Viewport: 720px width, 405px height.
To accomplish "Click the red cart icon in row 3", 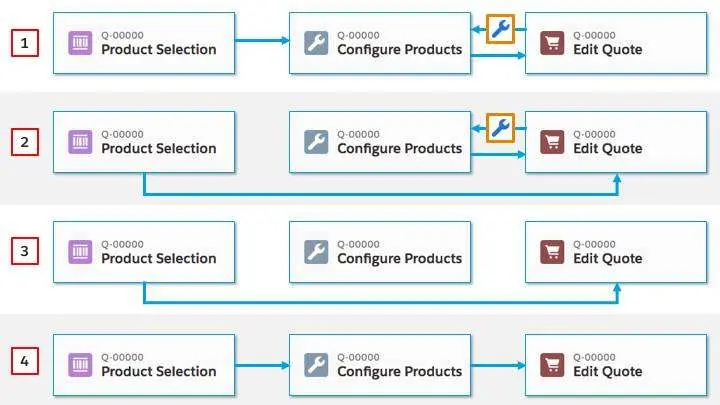I will 552,251.
